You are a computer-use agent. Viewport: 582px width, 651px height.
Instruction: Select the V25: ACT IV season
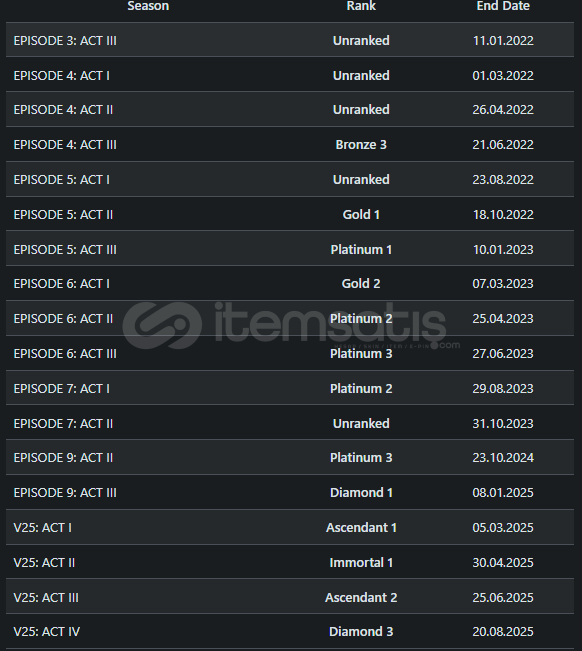pyautogui.click(x=47, y=631)
